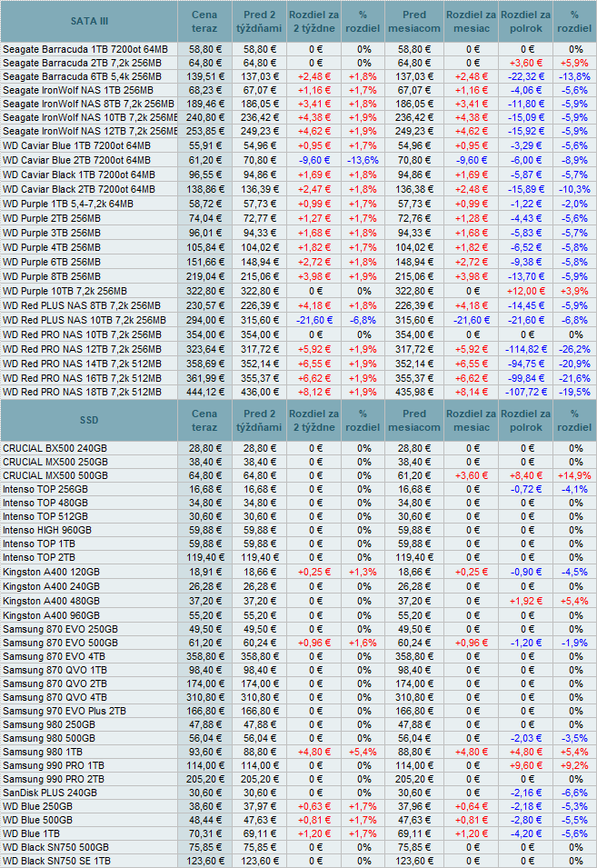Click Intenso TOP 256GB product name
This screenshot has width=597, height=868.
[x=45, y=489]
